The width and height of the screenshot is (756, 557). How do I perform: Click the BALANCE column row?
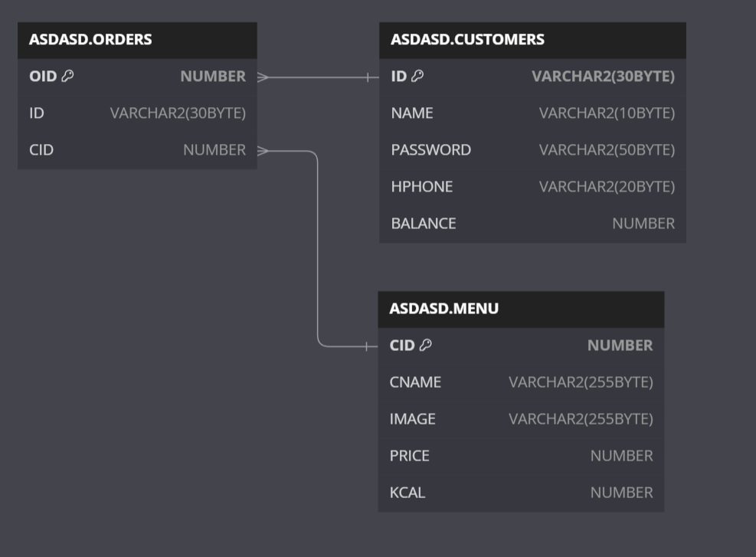click(x=532, y=224)
